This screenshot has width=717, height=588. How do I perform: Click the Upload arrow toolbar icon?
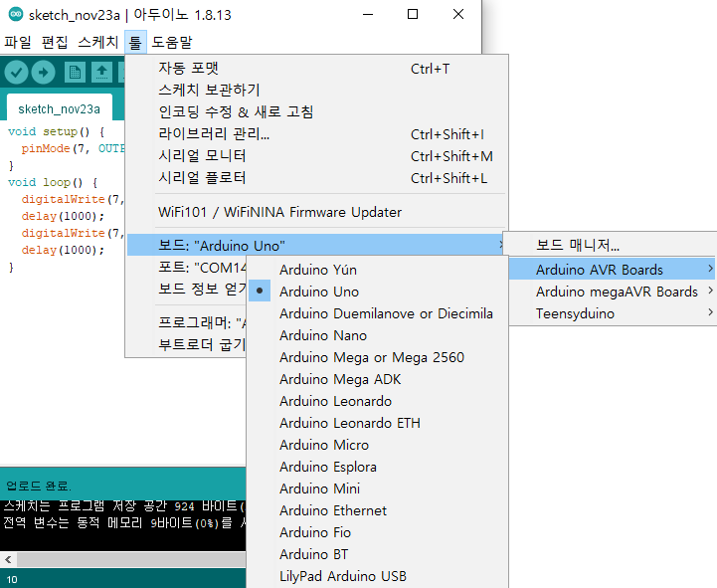44,73
